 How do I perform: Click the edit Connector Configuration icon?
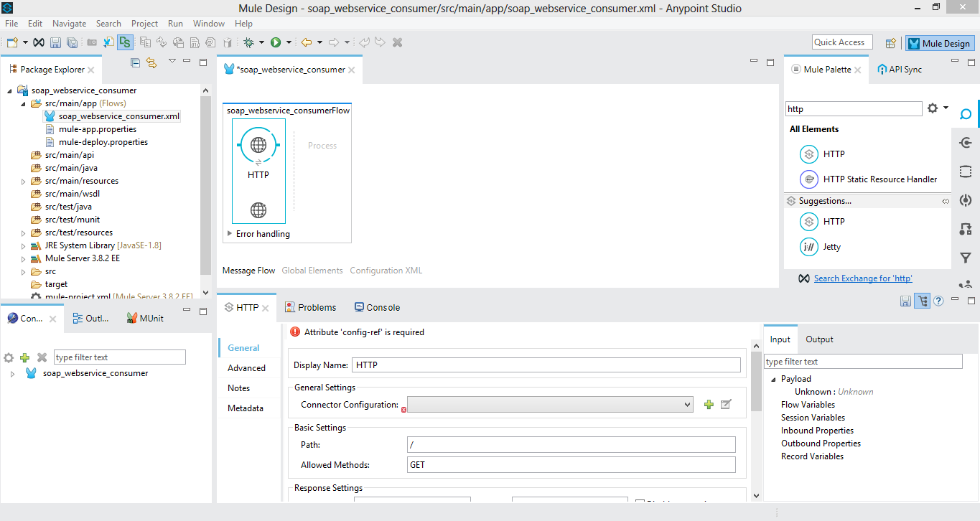[726, 405]
